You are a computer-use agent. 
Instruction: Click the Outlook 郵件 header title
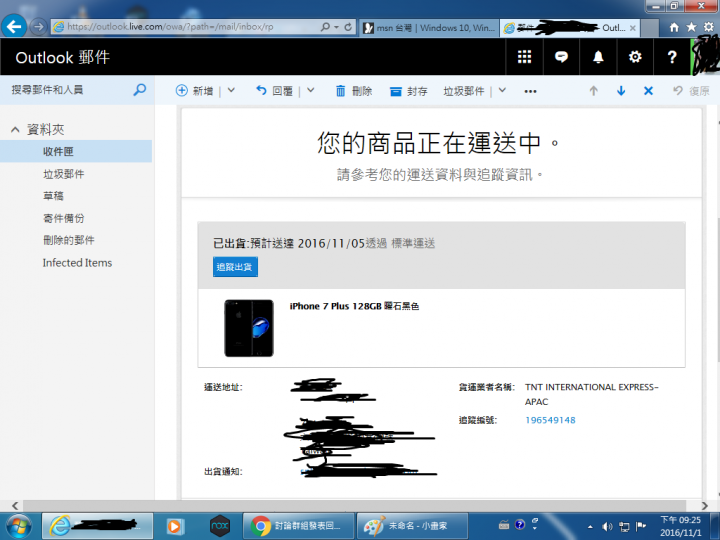pyautogui.click(x=62, y=57)
